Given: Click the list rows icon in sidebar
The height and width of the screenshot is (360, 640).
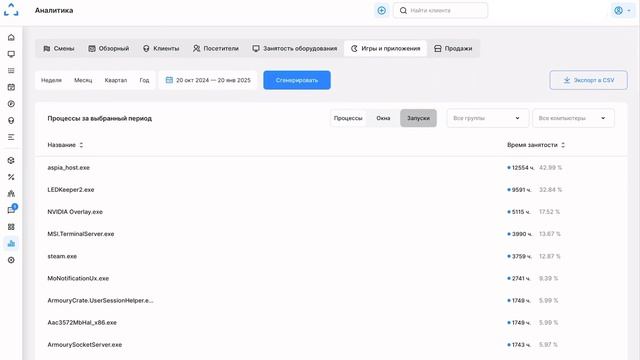Looking at the screenshot, I should 11,71.
